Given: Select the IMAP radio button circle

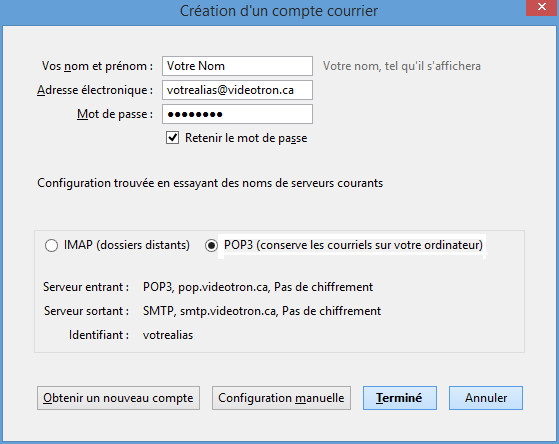Looking at the screenshot, I should tap(51, 245).
